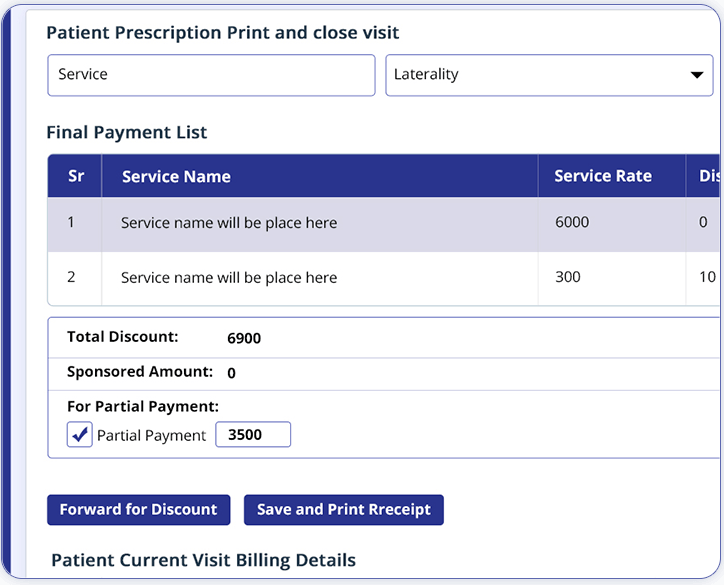This screenshot has width=724, height=585.
Task: Click Save and Print Rreceipt button
Action: point(343,510)
